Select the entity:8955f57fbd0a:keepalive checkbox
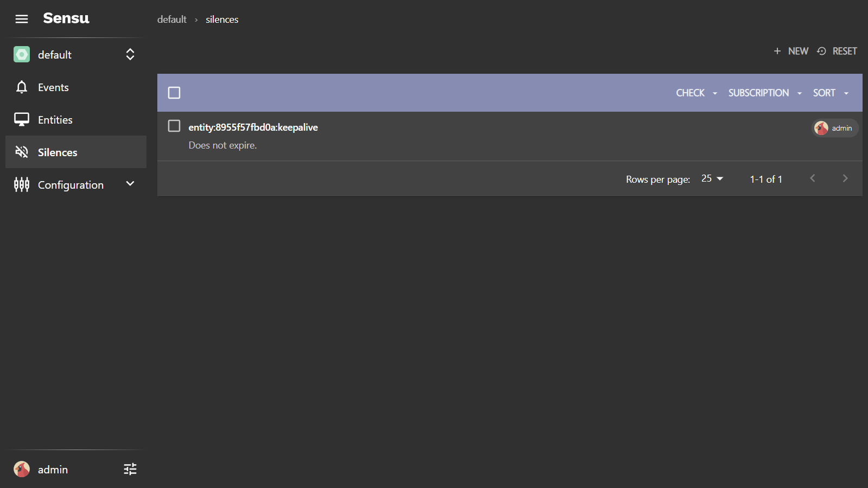Image resolution: width=868 pixels, height=488 pixels. pos(174,126)
